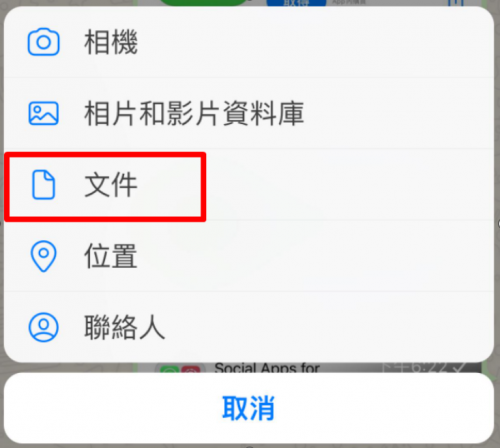This screenshot has height=448, width=500.
Task: Tap the blue share icon at top right
Action: tap(456, 3)
